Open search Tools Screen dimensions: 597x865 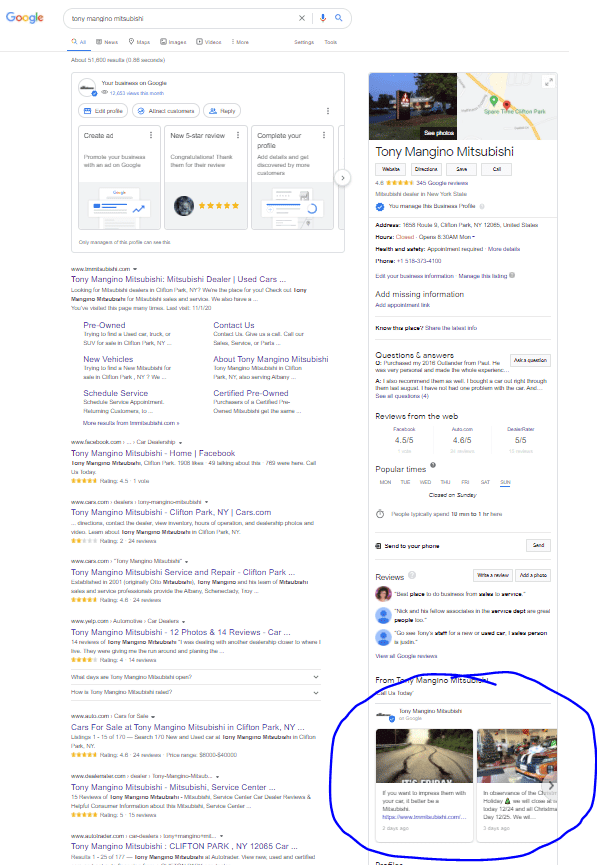[331, 42]
